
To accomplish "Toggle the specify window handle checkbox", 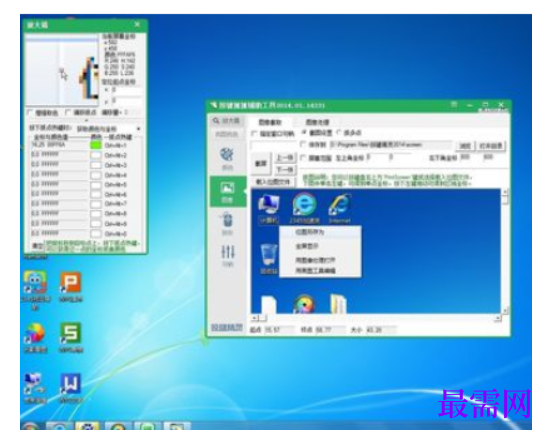I will pyautogui.click(x=254, y=134).
